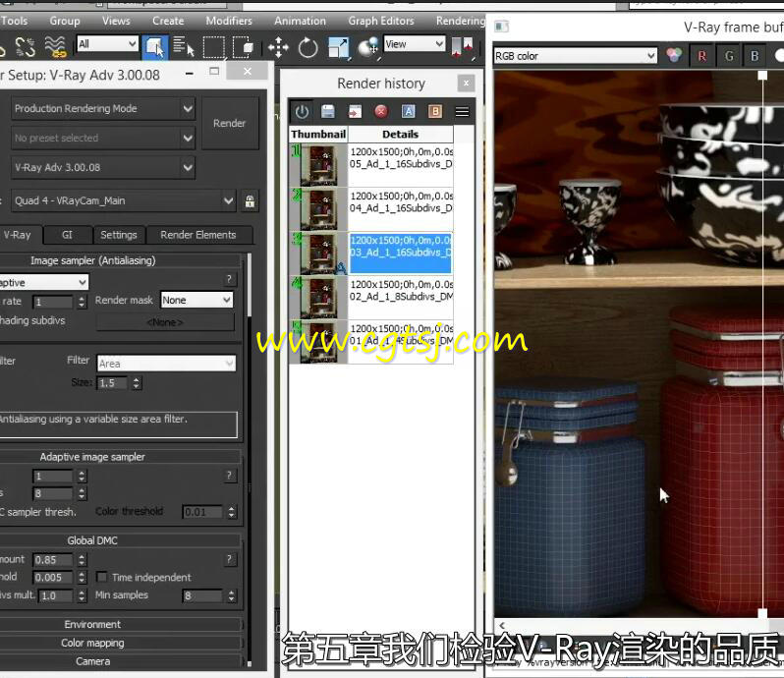
Task: Toggle red channel in frame buffer
Action: pyautogui.click(x=702, y=55)
